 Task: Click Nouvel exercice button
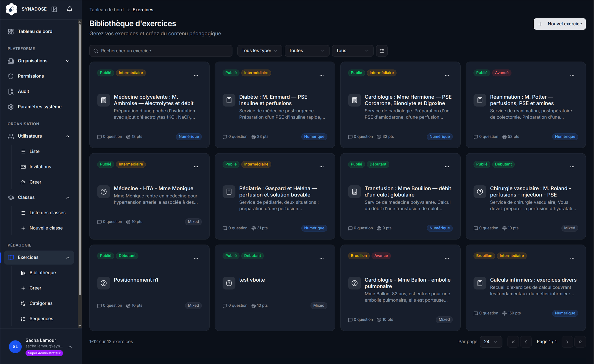pos(560,24)
